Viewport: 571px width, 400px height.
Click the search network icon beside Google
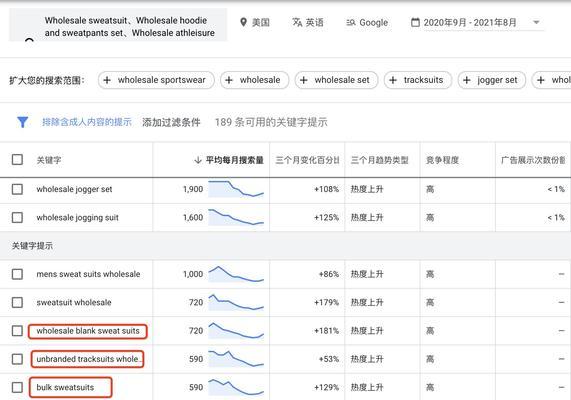click(351, 23)
